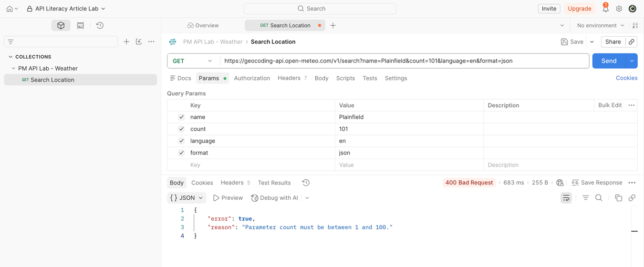
Task: Open Query Params more options ellipsis
Action: [632, 105]
